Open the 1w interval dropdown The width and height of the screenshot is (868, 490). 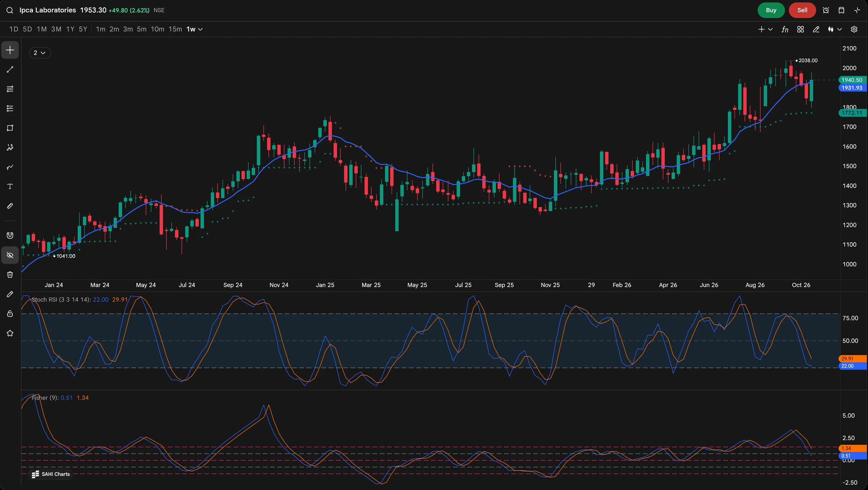[195, 29]
